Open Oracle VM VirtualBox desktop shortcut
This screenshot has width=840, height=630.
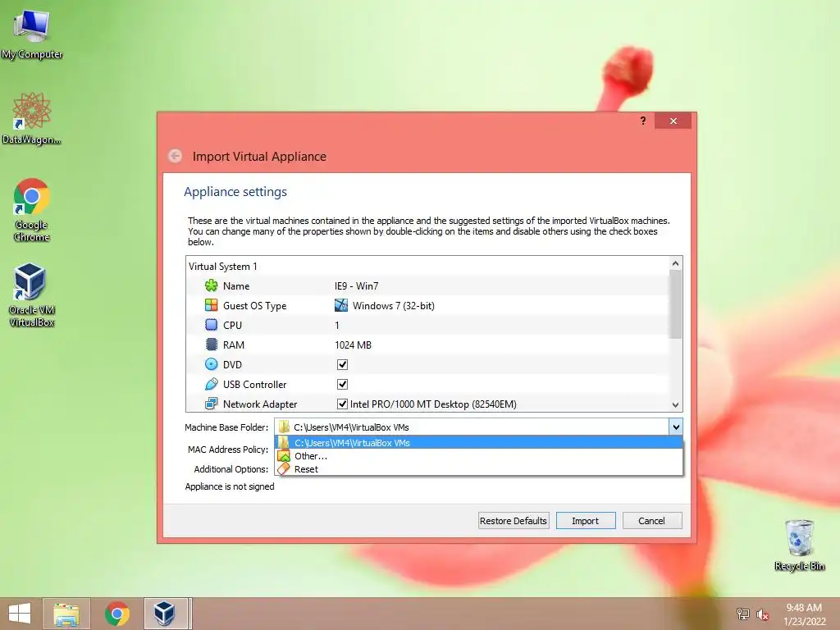coord(32,294)
